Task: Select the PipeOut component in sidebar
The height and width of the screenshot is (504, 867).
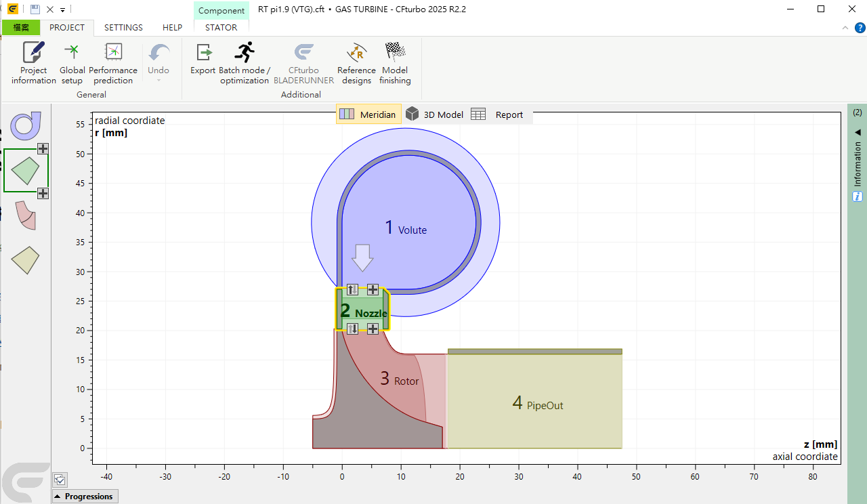Action: pyautogui.click(x=26, y=260)
